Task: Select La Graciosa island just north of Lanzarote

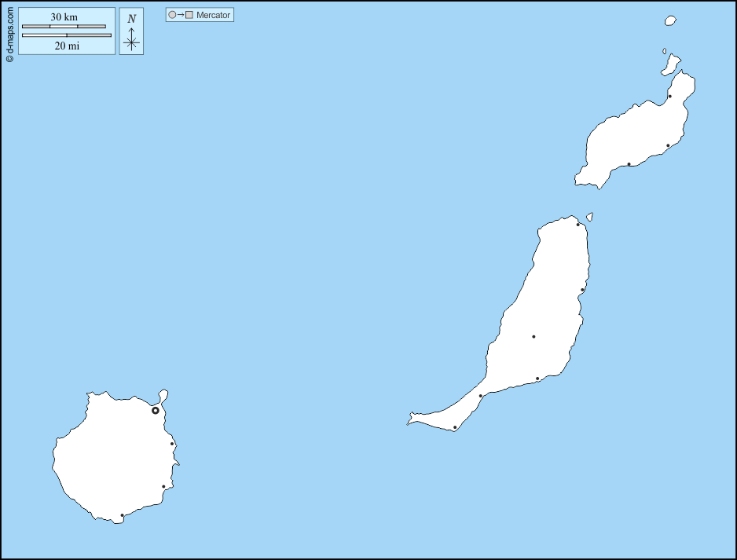Action: (670, 66)
